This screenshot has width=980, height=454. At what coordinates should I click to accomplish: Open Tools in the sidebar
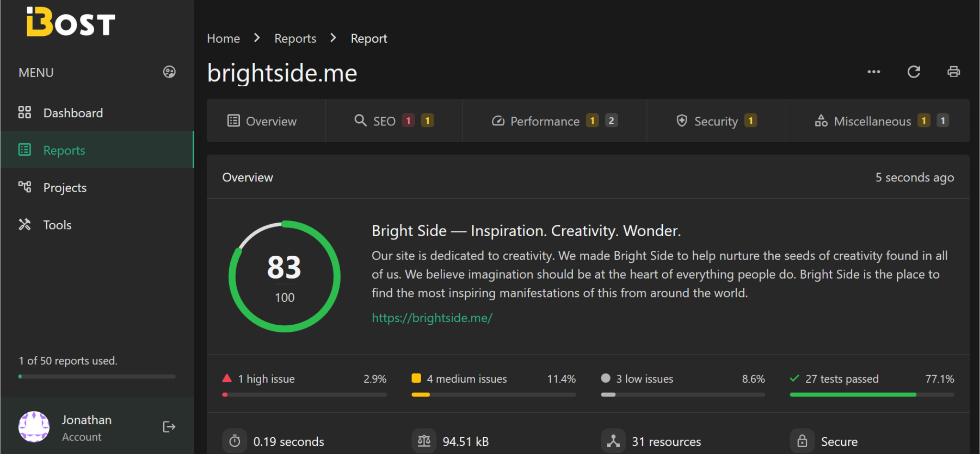click(97, 225)
